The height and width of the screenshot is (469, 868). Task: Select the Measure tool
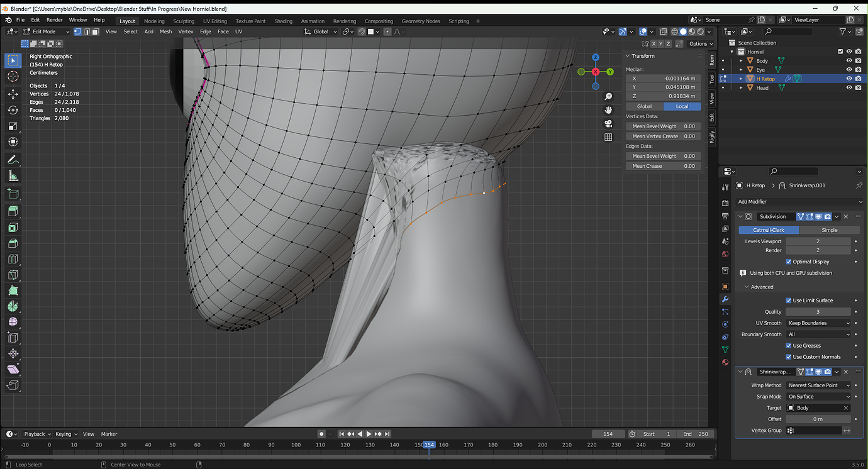tap(13, 176)
